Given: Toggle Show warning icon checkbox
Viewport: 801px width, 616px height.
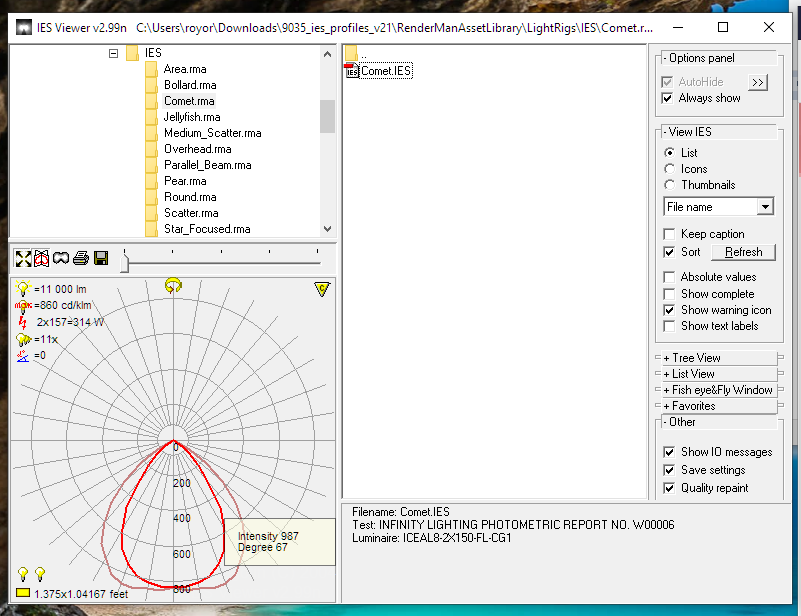Looking at the screenshot, I should [669, 310].
